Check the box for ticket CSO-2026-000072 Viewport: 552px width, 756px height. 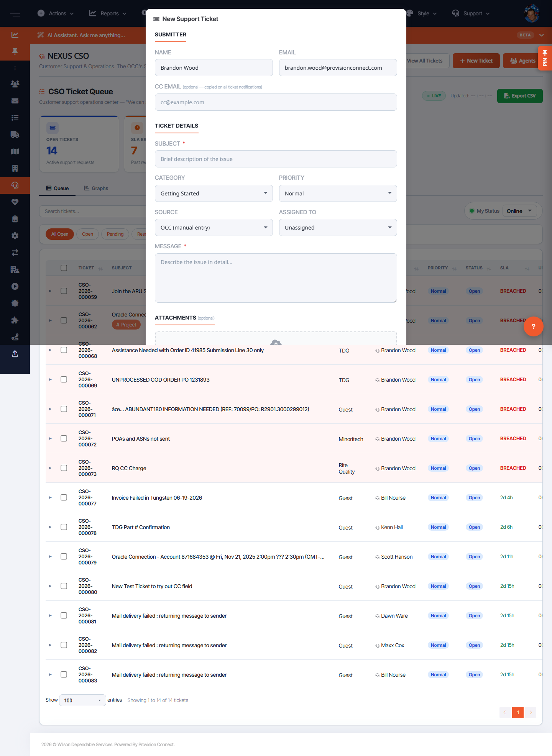(64, 438)
